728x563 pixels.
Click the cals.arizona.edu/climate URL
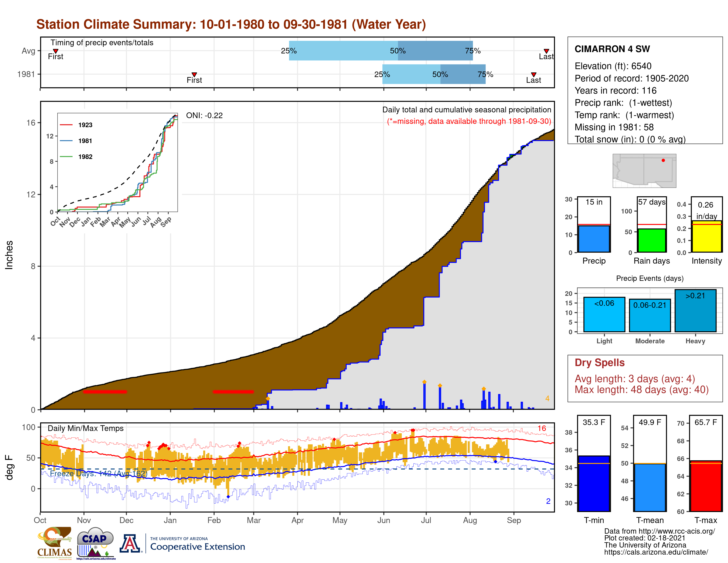pos(656,552)
